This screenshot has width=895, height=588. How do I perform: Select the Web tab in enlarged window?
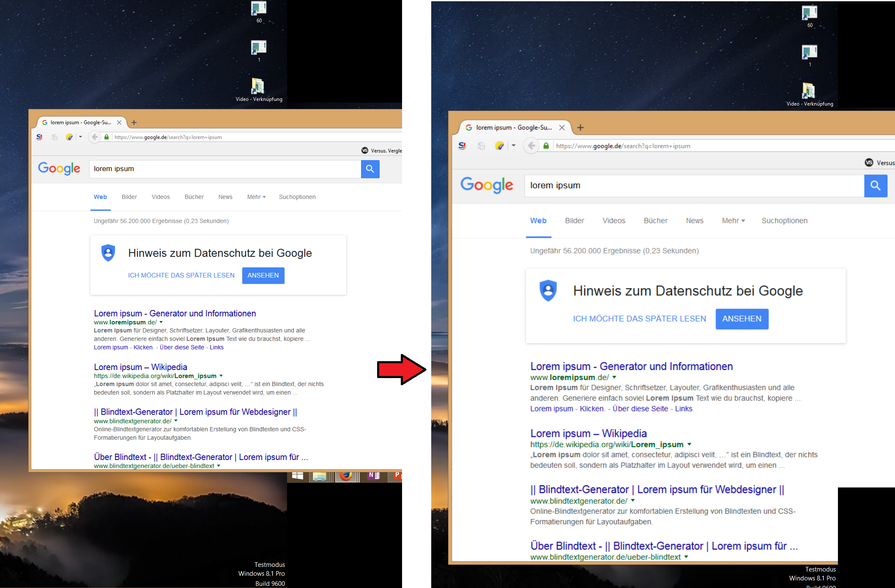point(538,220)
